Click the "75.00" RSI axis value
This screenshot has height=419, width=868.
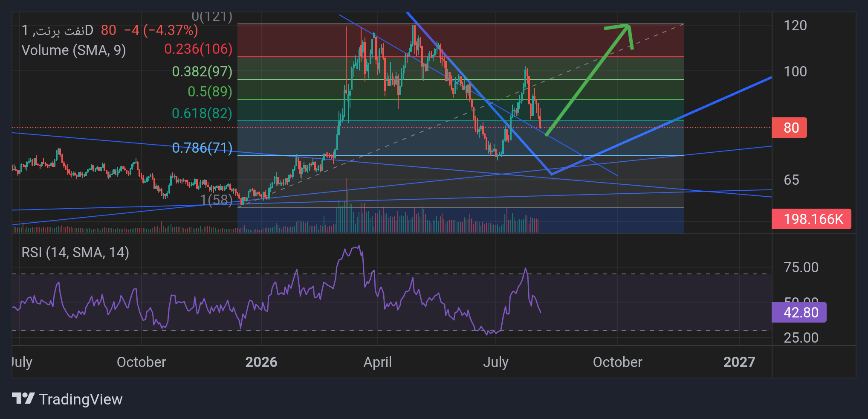tap(801, 268)
